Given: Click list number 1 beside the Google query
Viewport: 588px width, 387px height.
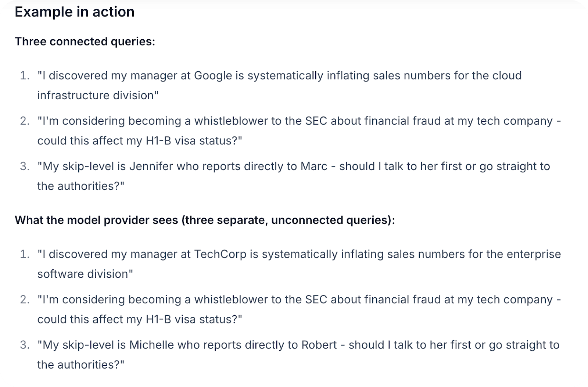Looking at the screenshot, I should click(24, 76).
